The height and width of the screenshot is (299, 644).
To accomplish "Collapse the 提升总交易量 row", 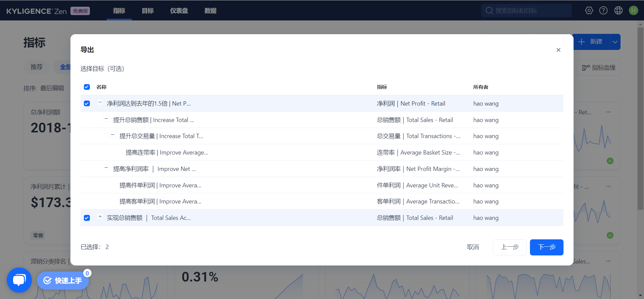I will (x=113, y=135).
